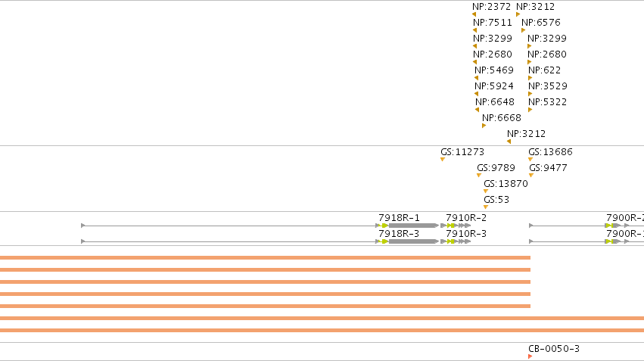This screenshot has width=644, height=361.
Task: Click the triangle marker below NP:6668
Action: click(484, 126)
